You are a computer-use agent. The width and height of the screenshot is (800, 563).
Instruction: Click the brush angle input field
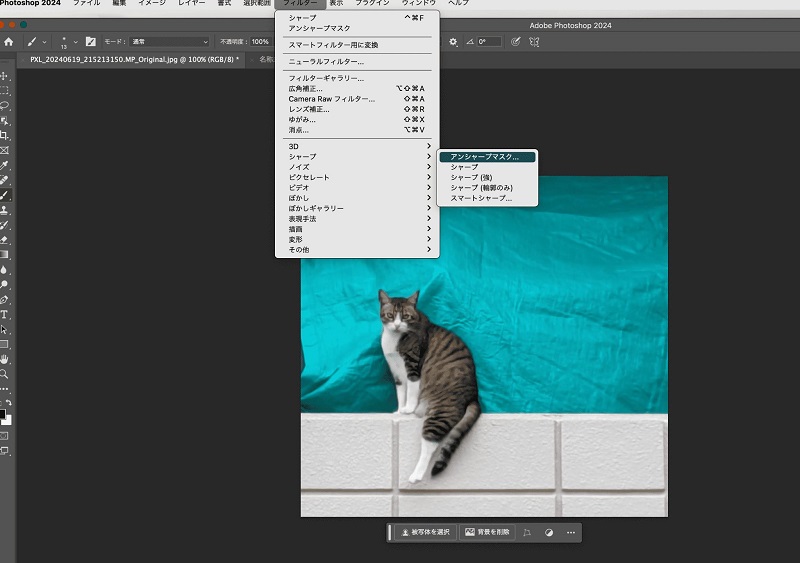(x=489, y=42)
